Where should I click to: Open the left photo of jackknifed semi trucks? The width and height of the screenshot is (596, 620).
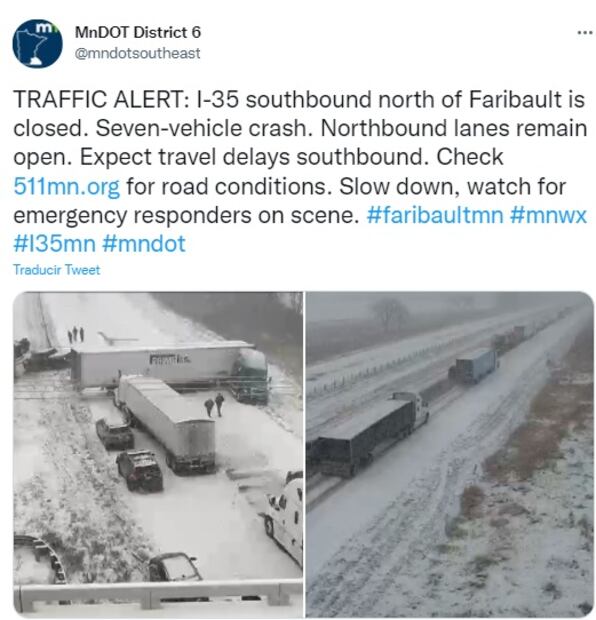pos(158,455)
